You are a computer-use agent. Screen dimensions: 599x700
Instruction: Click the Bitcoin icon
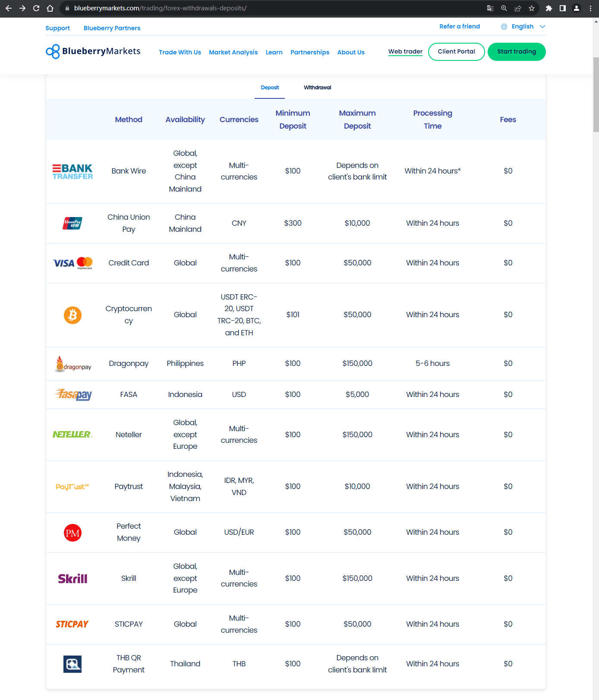point(73,315)
